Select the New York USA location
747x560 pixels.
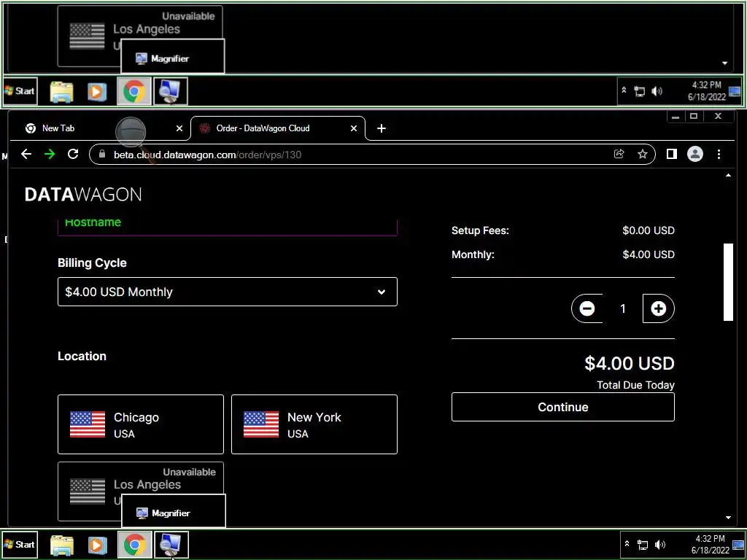tap(314, 424)
